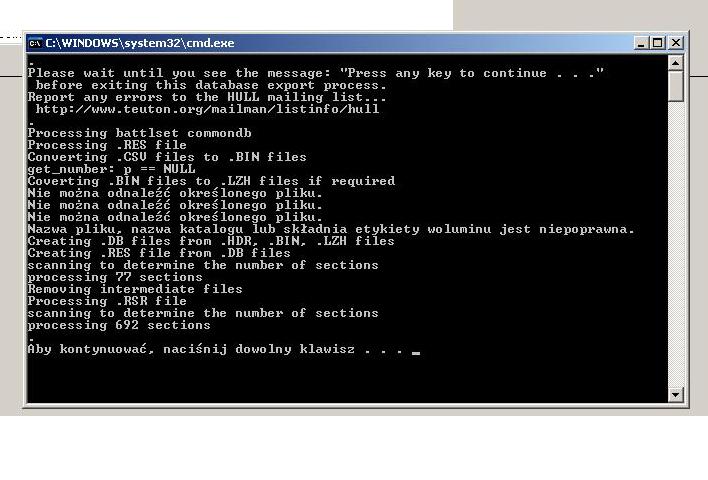Screen dimensions: 708x480
Task: Close the cmd.exe window
Action: pyautogui.click(x=675, y=43)
